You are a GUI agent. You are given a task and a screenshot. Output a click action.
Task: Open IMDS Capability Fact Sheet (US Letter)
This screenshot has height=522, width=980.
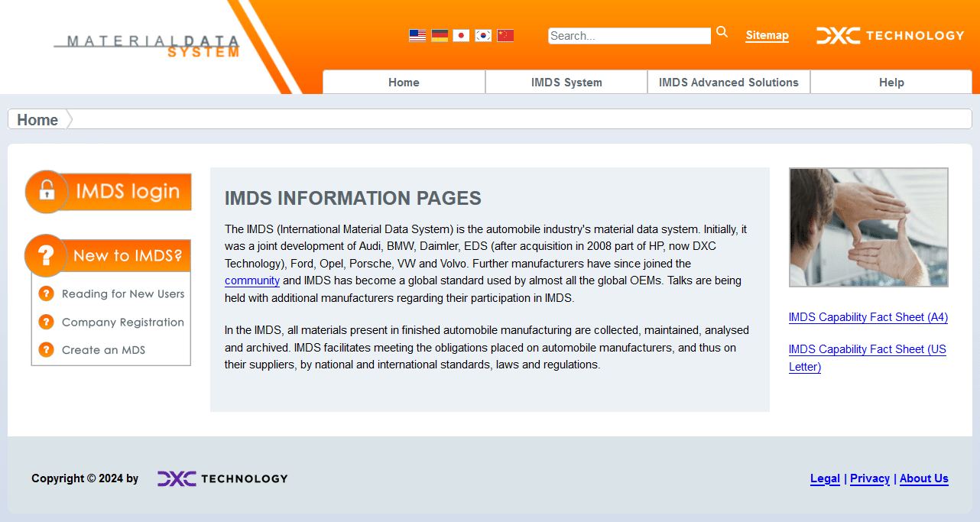(x=868, y=358)
